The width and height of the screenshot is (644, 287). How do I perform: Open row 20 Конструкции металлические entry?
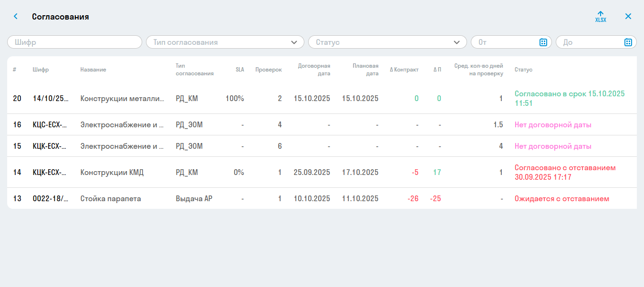tap(122, 99)
